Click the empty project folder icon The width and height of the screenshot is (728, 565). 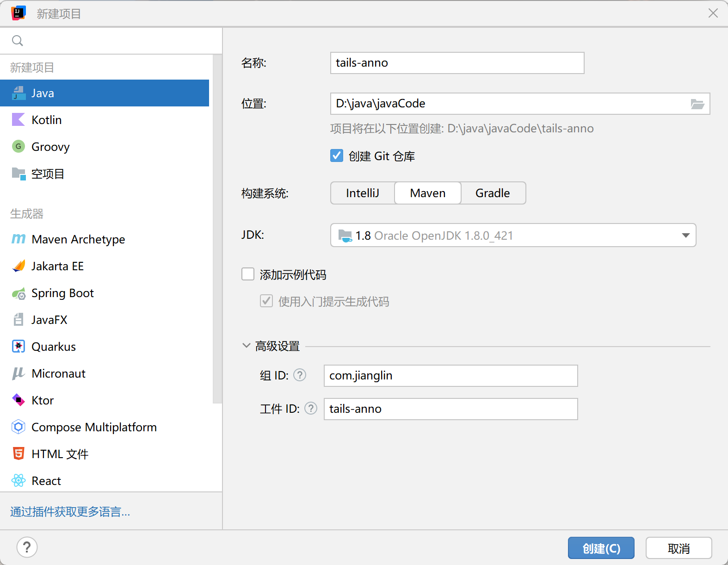point(19,174)
